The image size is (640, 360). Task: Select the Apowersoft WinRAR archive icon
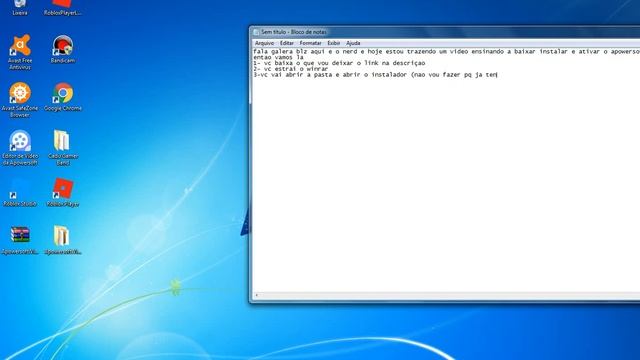(x=20, y=240)
